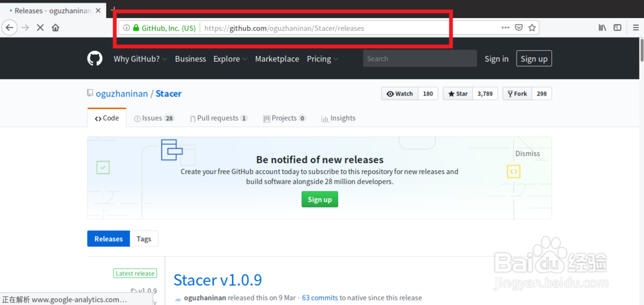This screenshot has width=644, height=305.
Task: Switch to the Tags tab button
Action: [x=144, y=239]
